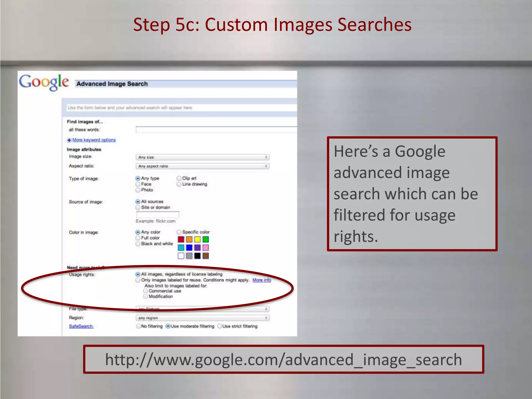Select the No filtering radio button
Image resolution: width=532 pixels, height=399 pixels.
(x=138, y=326)
